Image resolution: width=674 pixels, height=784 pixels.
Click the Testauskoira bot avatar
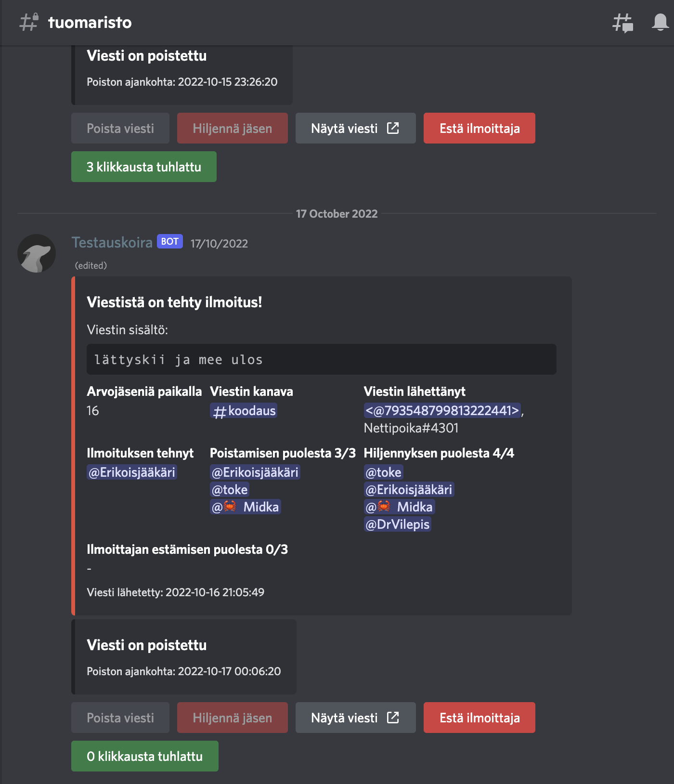click(x=37, y=253)
